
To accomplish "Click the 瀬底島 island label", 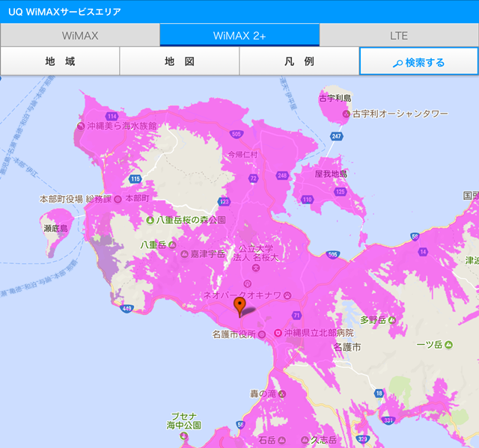I will pos(55,228).
